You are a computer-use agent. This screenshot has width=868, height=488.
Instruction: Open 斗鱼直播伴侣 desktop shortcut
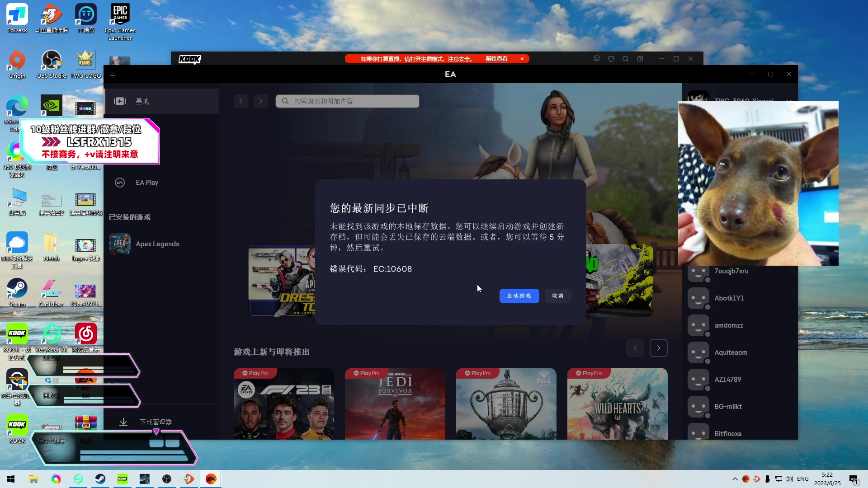pos(52,19)
